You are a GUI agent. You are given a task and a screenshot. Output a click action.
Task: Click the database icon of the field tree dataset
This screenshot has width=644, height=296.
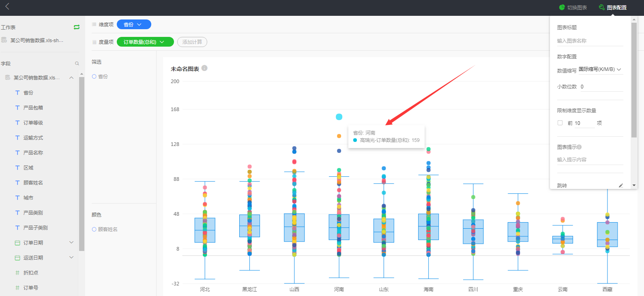pyautogui.click(x=8, y=77)
